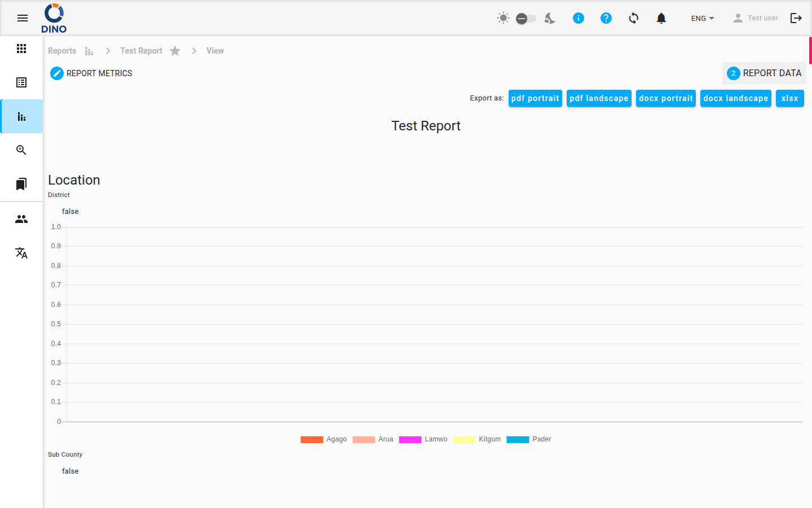The height and width of the screenshot is (508, 812).
Task: Open translations from the sidebar
Action: pos(21,253)
